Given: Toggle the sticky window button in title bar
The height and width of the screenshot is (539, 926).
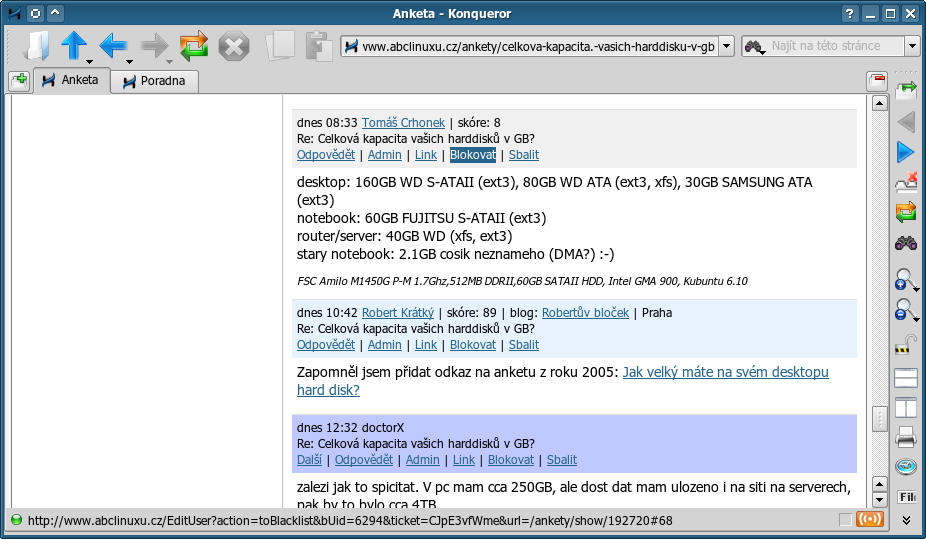Looking at the screenshot, I should click(x=35, y=13).
